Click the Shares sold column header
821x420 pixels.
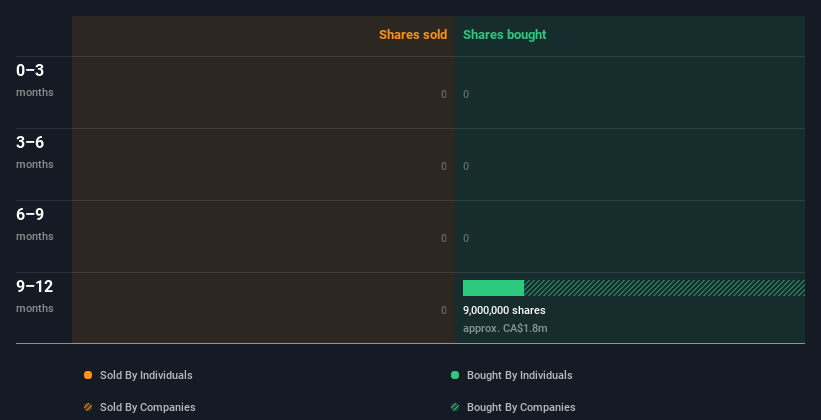tap(413, 35)
